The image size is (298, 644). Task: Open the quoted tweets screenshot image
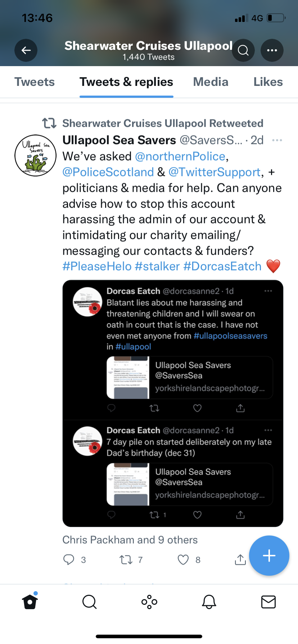(173, 403)
